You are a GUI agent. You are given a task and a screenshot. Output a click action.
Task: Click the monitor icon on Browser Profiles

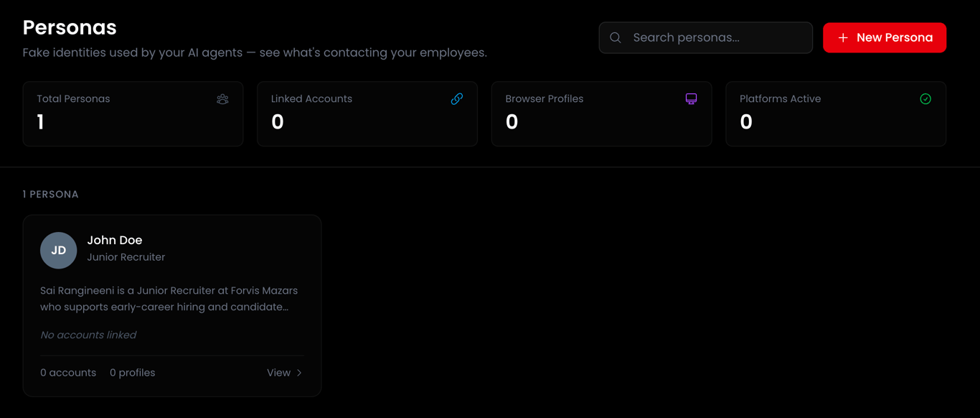tap(691, 99)
